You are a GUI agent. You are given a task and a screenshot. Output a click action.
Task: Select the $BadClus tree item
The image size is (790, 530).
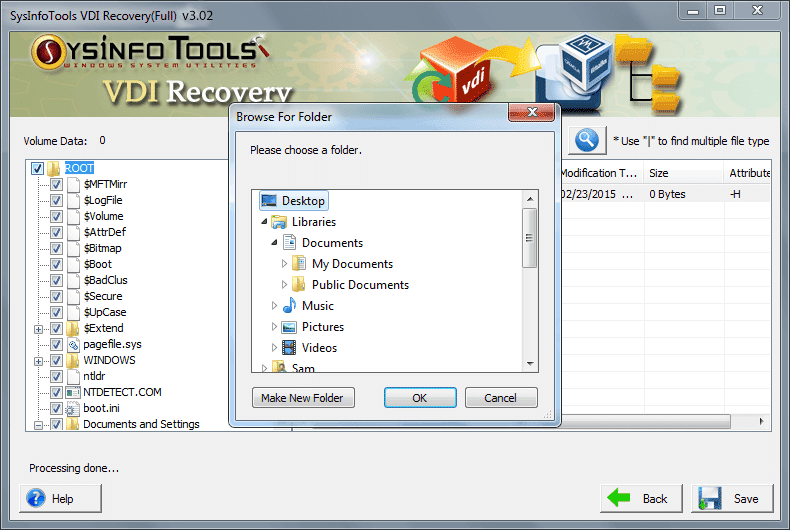105,280
